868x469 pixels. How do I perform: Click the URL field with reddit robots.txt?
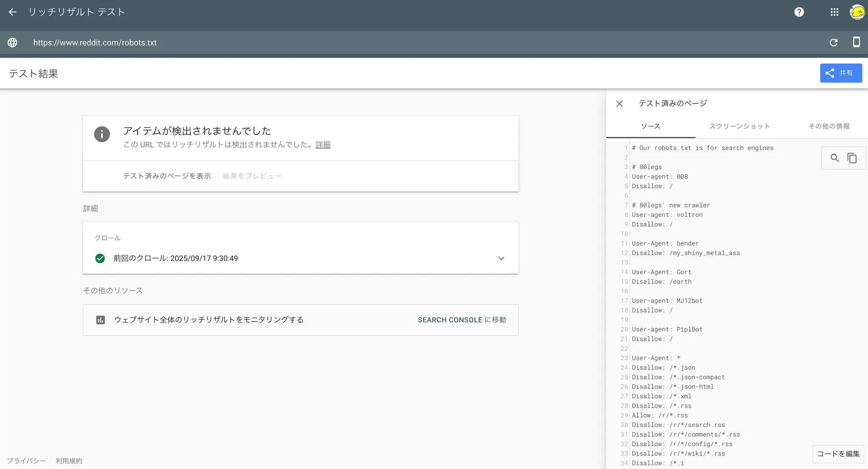pos(95,43)
